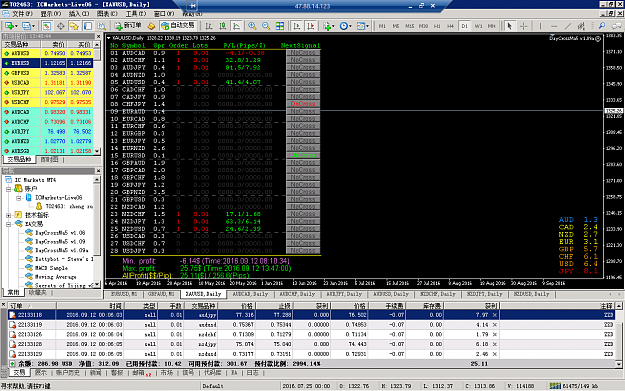Switch to AUDCAD,Daily chart tab
The width and height of the screenshot is (625, 391).
[250, 294]
